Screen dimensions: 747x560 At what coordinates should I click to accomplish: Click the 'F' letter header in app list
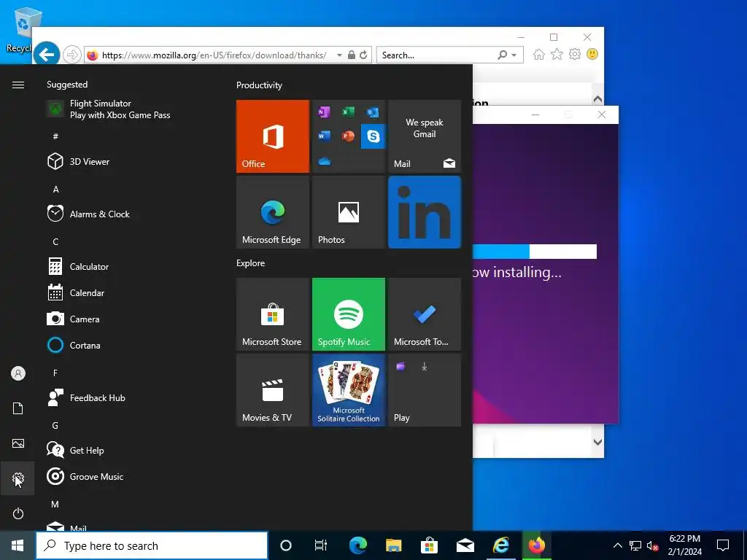point(55,373)
